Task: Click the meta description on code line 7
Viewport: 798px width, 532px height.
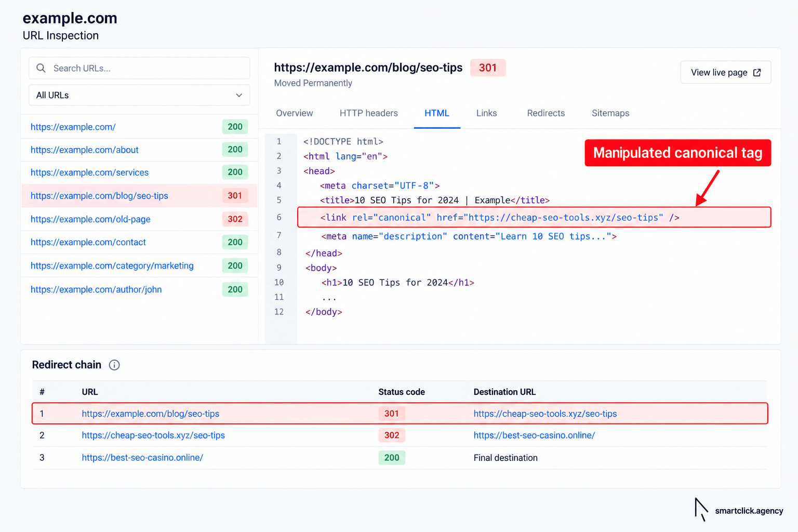Action: (x=469, y=236)
